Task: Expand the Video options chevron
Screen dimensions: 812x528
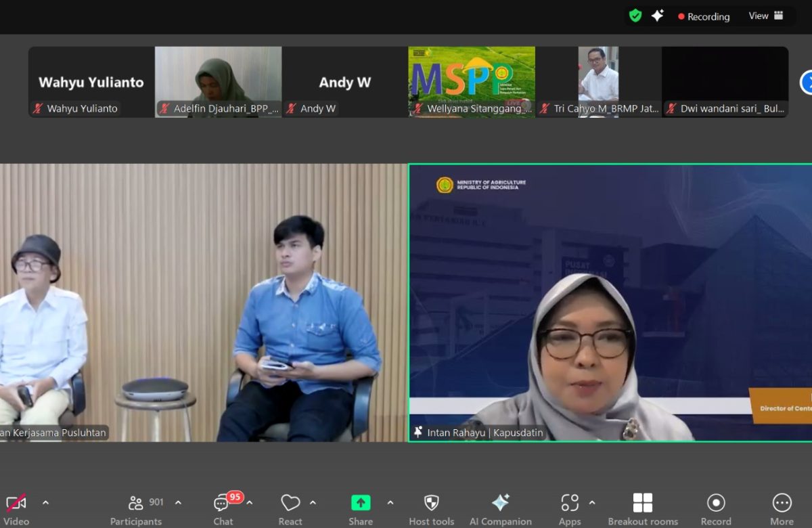Action: click(46, 502)
